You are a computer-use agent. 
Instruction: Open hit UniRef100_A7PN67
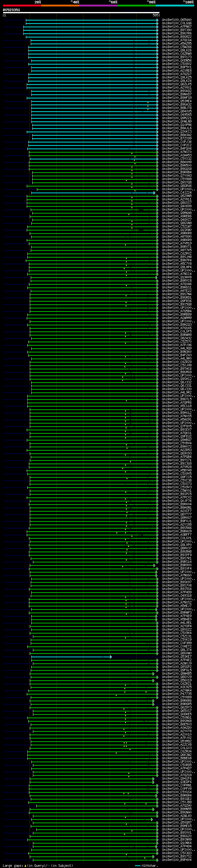[x=177, y=26]
